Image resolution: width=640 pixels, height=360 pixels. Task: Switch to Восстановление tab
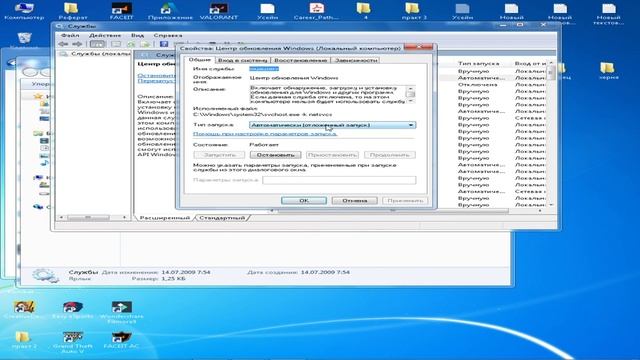coord(300,60)
